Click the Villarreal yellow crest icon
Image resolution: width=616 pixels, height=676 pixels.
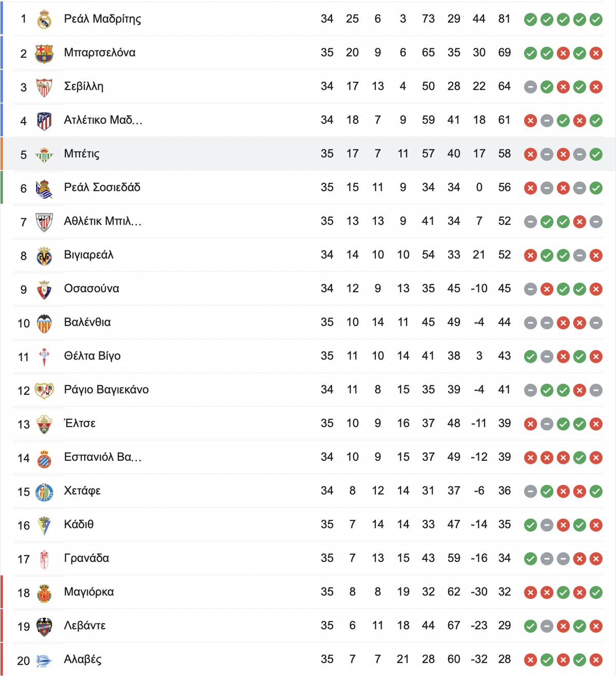pyautogui.click(x=44, y=256)
